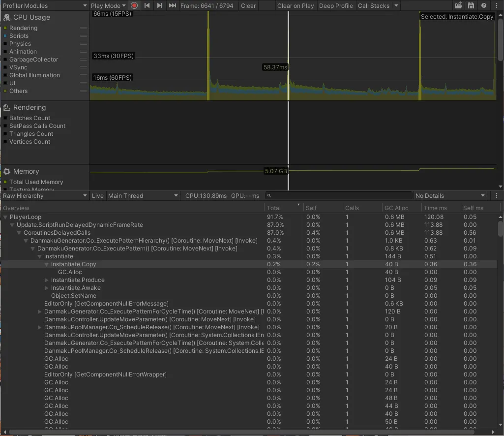This screenshot has width=504, height=436.
Task: Open the hierarchy panel three-dot options menu
Action: tap(497, 196)
